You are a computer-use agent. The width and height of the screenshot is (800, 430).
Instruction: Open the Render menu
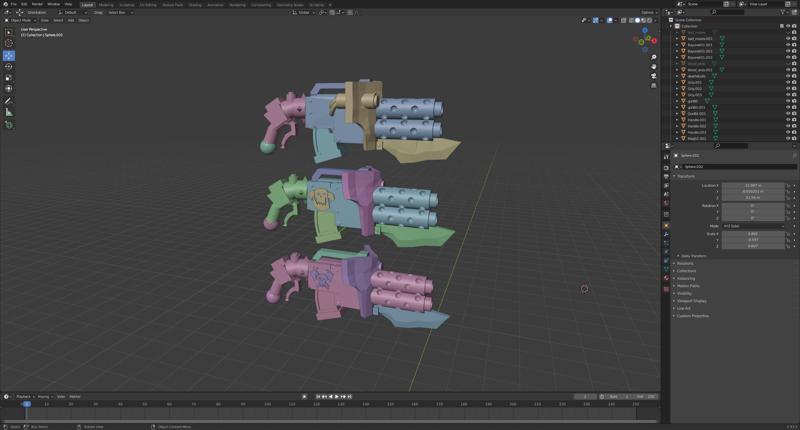(37, 4)
